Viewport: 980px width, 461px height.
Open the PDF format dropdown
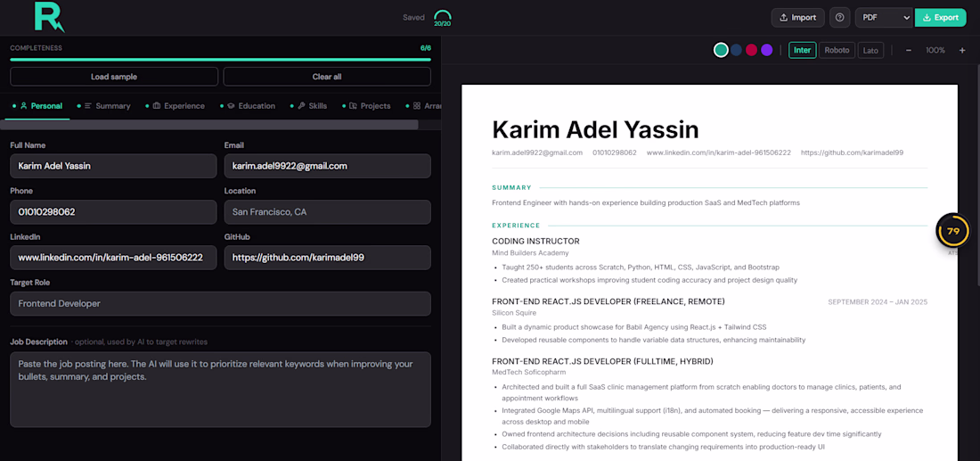point(885,18)
